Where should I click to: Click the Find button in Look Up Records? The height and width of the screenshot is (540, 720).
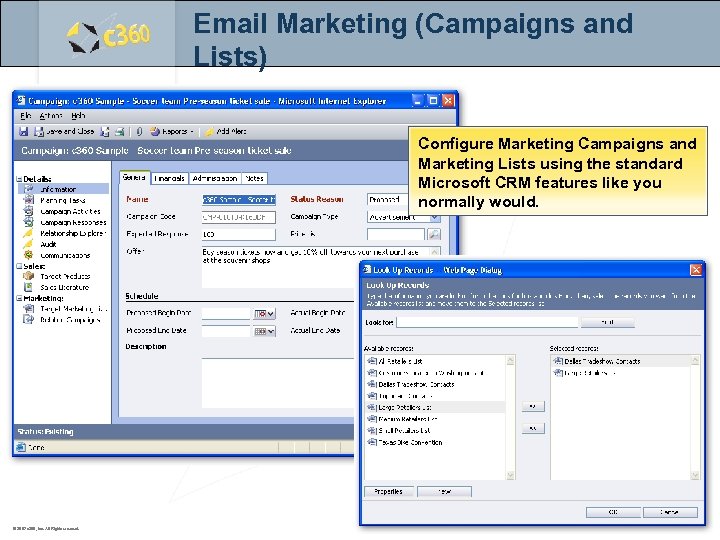[608, 322]
